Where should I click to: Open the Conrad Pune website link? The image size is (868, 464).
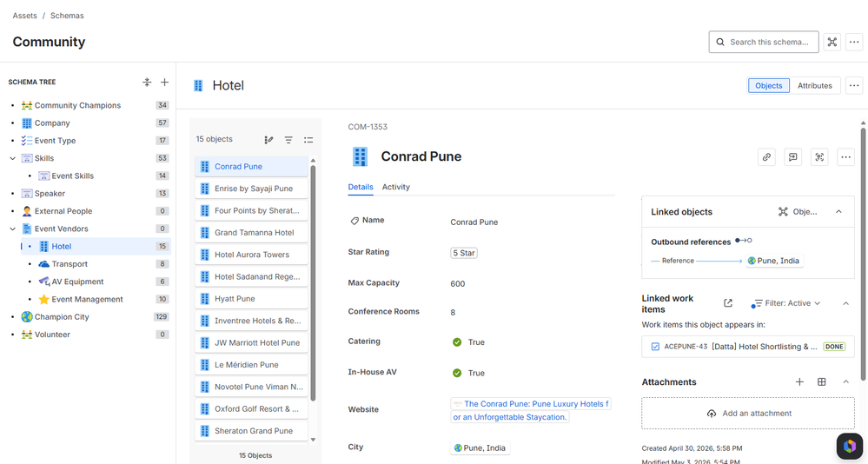[x=530, y=410]
